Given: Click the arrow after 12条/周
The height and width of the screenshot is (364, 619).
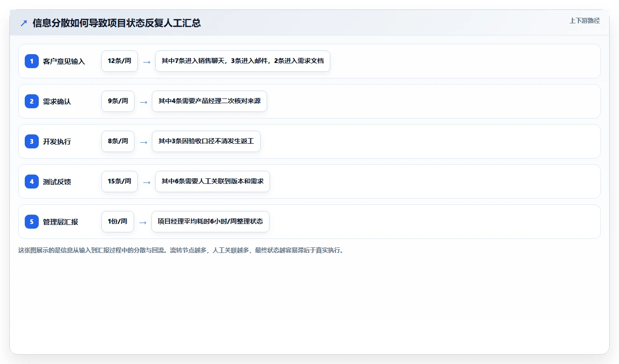Looking at the screenshot, I should [x=147, y=62].
